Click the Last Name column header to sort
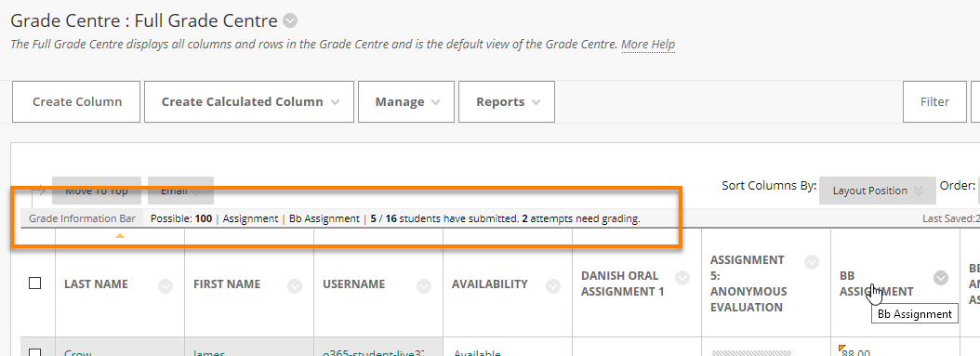The width and height of the screenshot is (980, 356). point(97,284)
